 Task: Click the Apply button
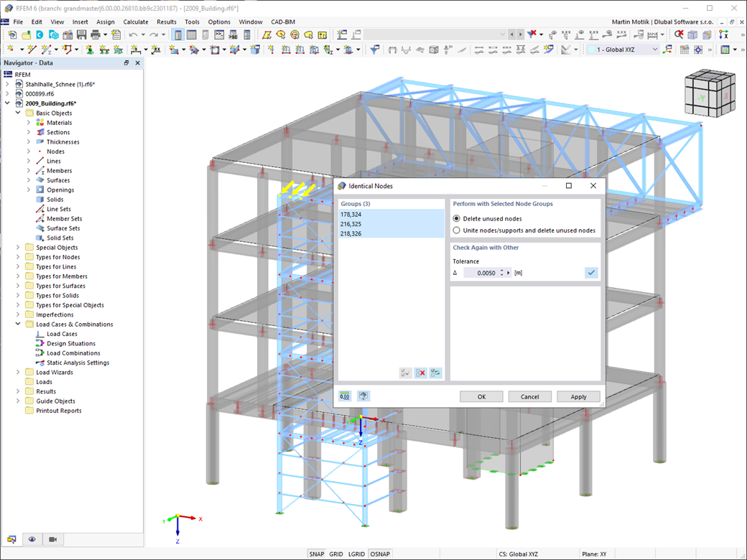(x=578, y=396)
